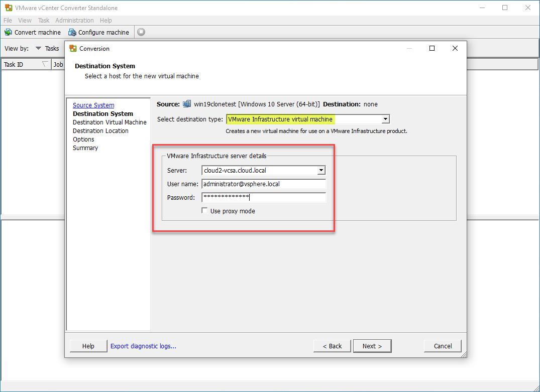Screen dimensions: 540x392
Task: Maximize the Conversion dialog
Action: click(432, 49)
